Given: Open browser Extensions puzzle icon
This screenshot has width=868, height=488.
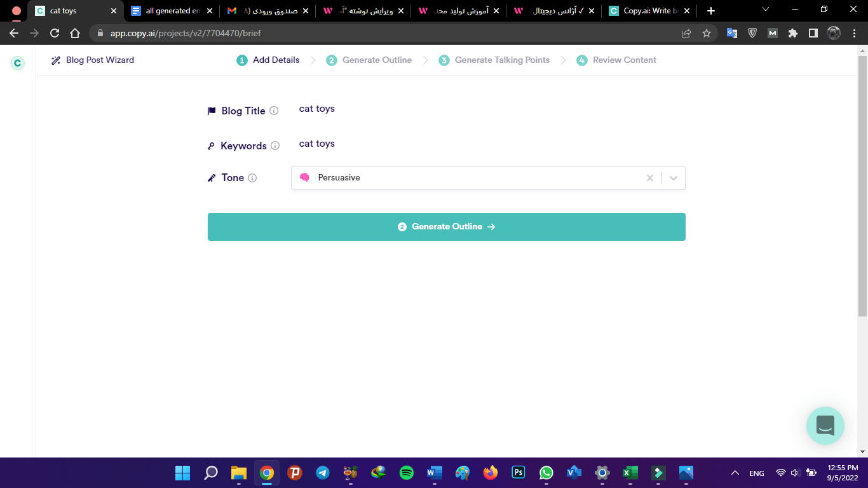Looking at the screenshot, I should click(x=792, y=33).
